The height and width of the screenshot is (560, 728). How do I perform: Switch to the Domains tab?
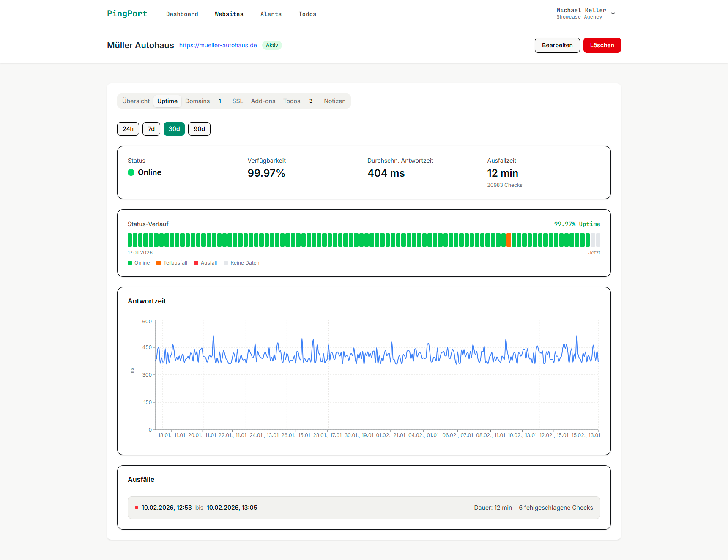click(197, 101)
